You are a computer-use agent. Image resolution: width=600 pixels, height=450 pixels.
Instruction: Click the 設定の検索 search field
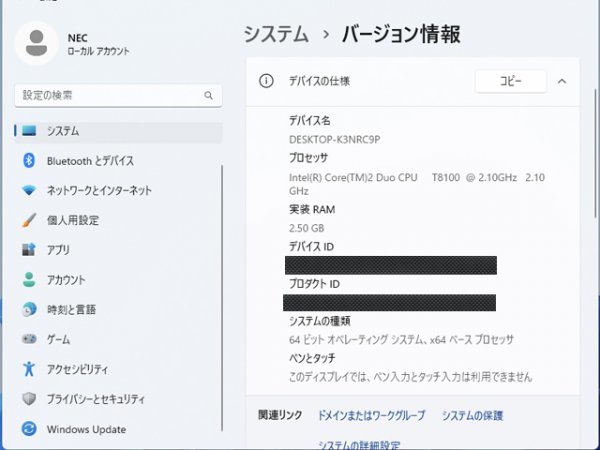[118, 95]
